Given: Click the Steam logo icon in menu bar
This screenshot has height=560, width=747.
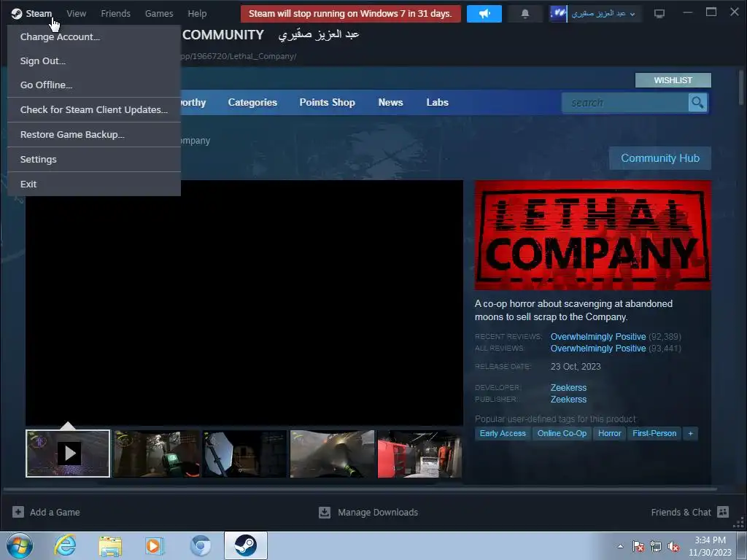Looking at the screenshot, I should [x=17, y=14].
